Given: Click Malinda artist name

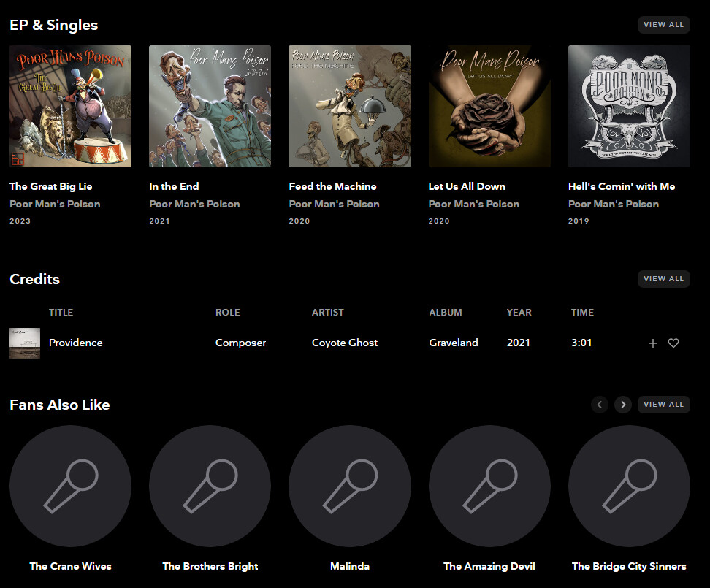Looking at the screenshot, I should [x=350, y=566].
